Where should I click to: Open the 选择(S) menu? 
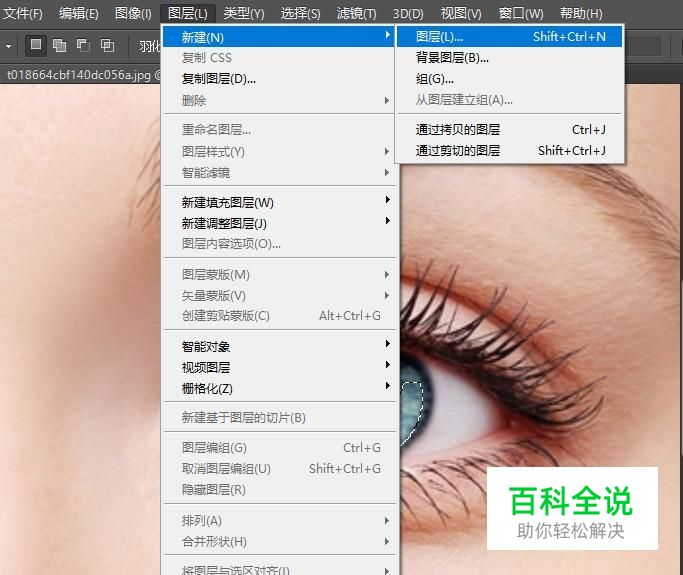click(301, 14)
